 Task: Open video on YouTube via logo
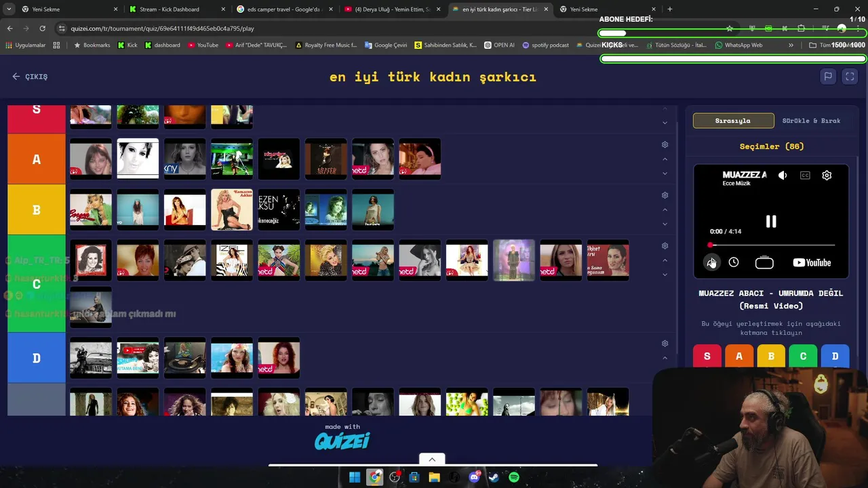[812, 262]
